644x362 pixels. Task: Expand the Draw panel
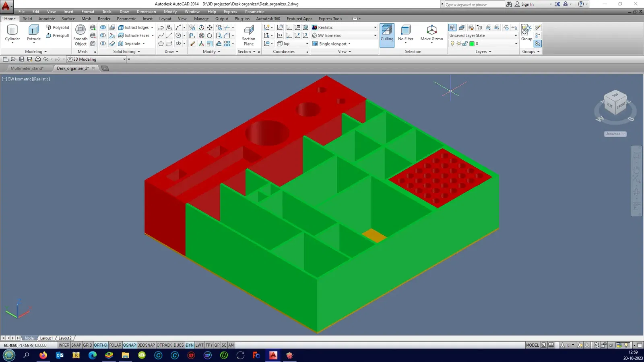pos(171,51)
